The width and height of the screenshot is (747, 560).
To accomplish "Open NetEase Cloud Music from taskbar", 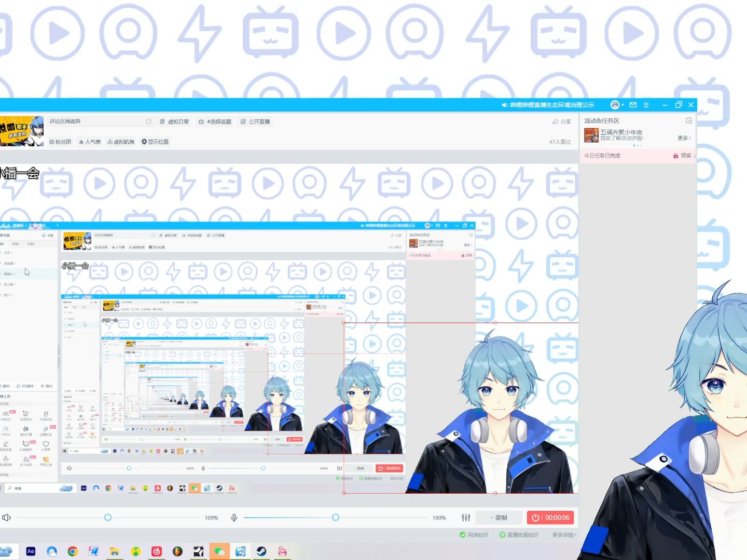I will (157, 551).
